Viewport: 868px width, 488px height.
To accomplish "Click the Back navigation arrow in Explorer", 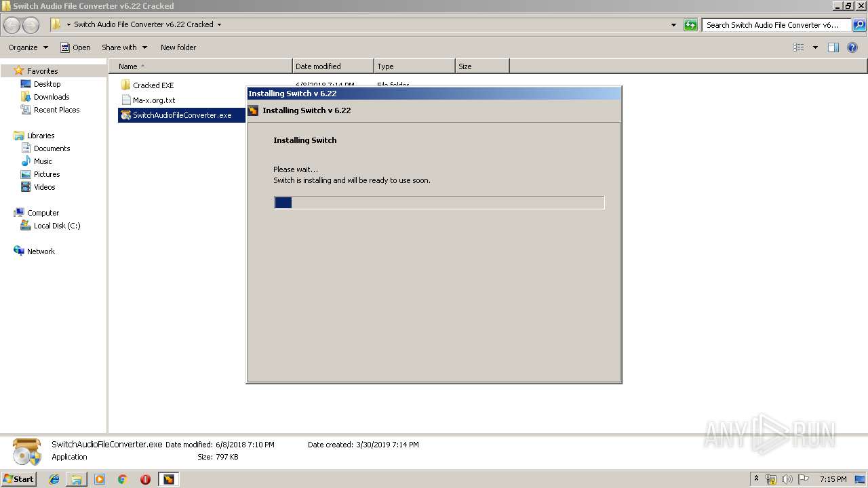I will [12, 25].
